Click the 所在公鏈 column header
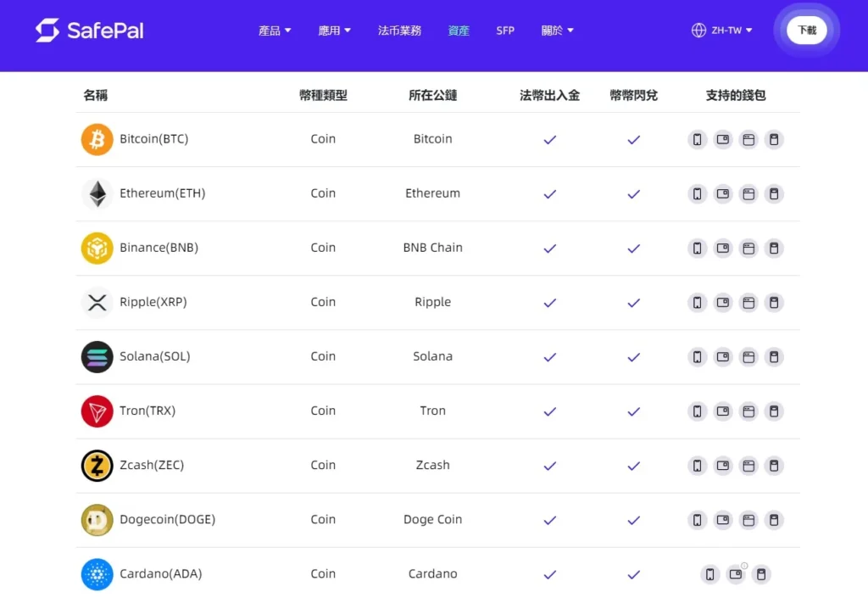 tap(433, 95)
